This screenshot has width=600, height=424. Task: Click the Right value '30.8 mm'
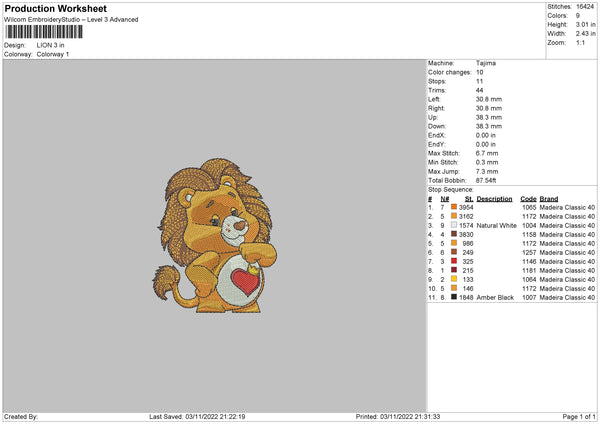(x=489, y=108)
